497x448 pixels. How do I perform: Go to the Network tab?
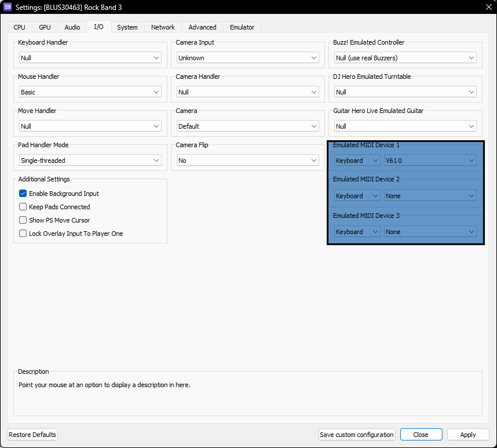point(163,27)
